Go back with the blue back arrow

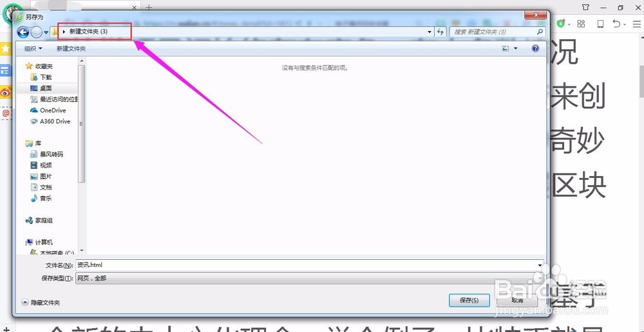23,32
